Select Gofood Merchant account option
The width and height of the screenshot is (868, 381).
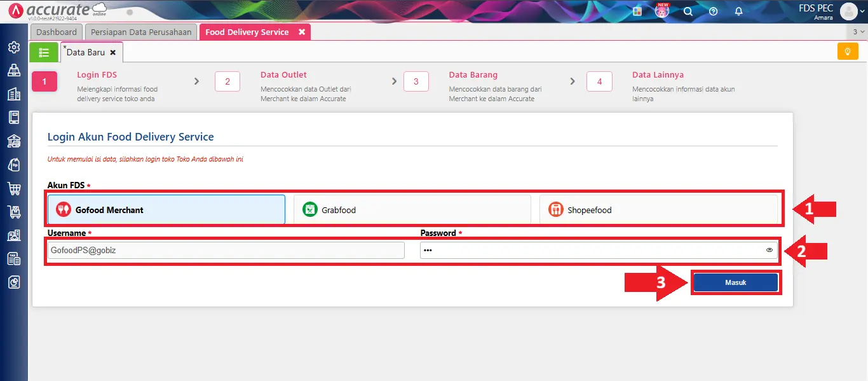[166, 210]
